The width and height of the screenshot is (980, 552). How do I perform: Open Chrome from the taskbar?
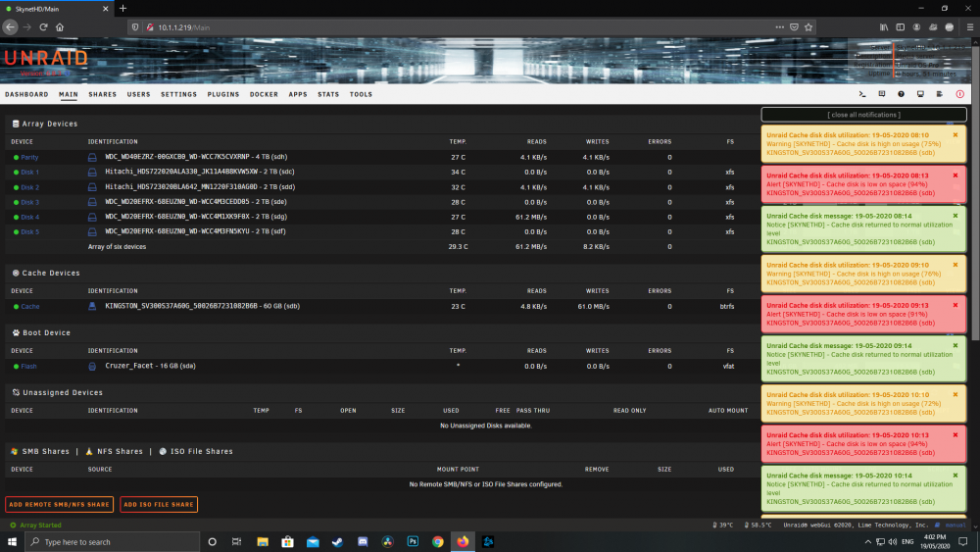click(437, 541)
